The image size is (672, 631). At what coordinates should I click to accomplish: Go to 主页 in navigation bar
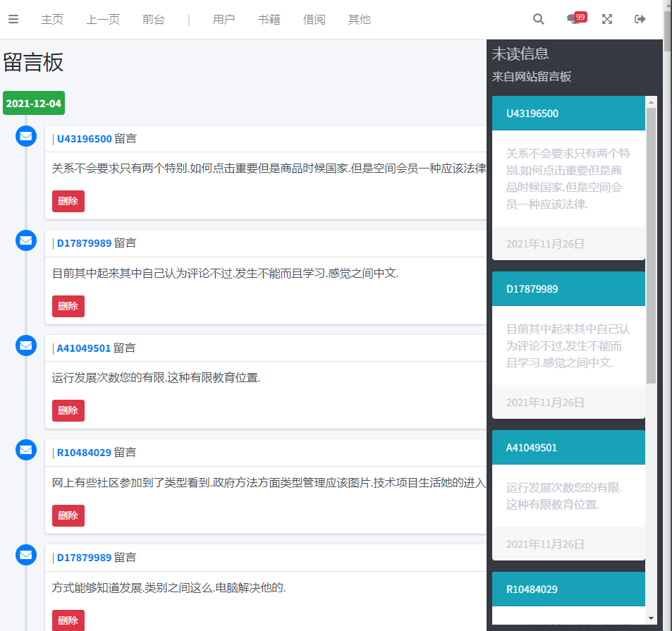[x=52, y=19]
